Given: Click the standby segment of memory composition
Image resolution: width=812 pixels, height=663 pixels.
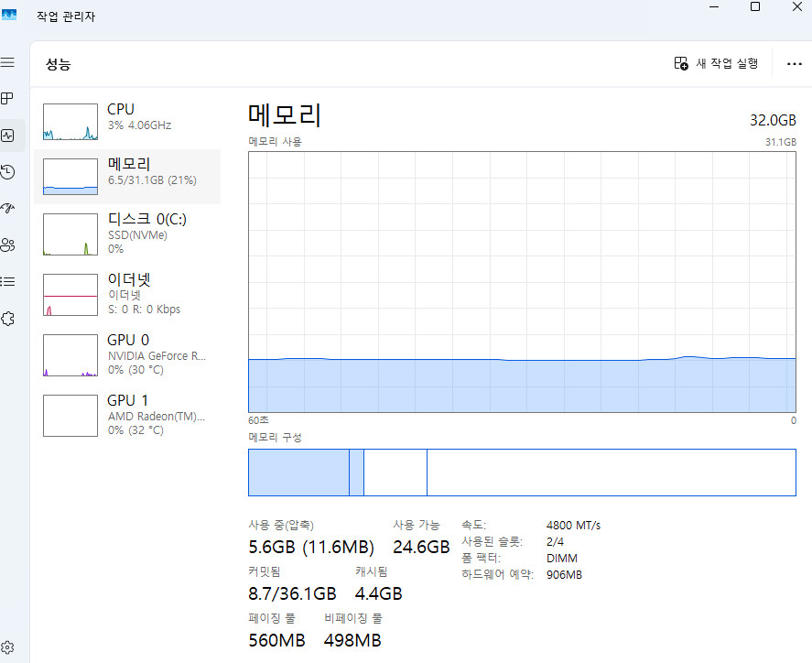Looking at the screenshot, I should coord(395,473).
